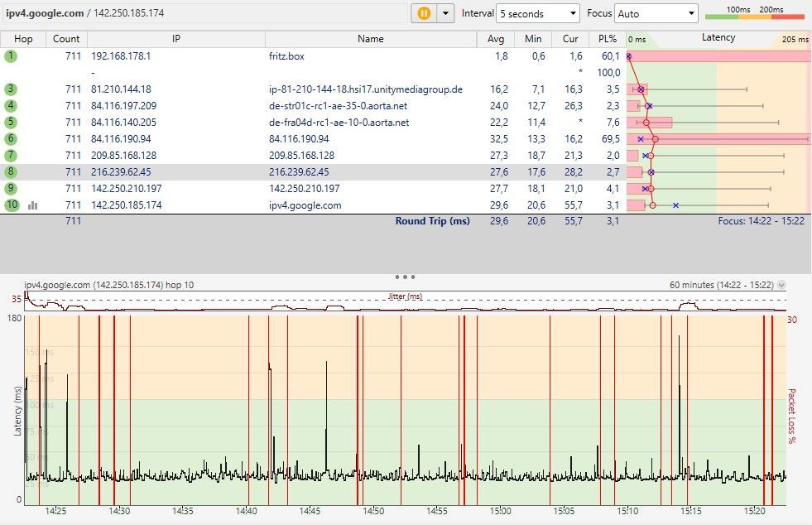The width and height of the screenshot is (812, 525).
Task: Click the 60,1 packet loss value
Action: 611,56
